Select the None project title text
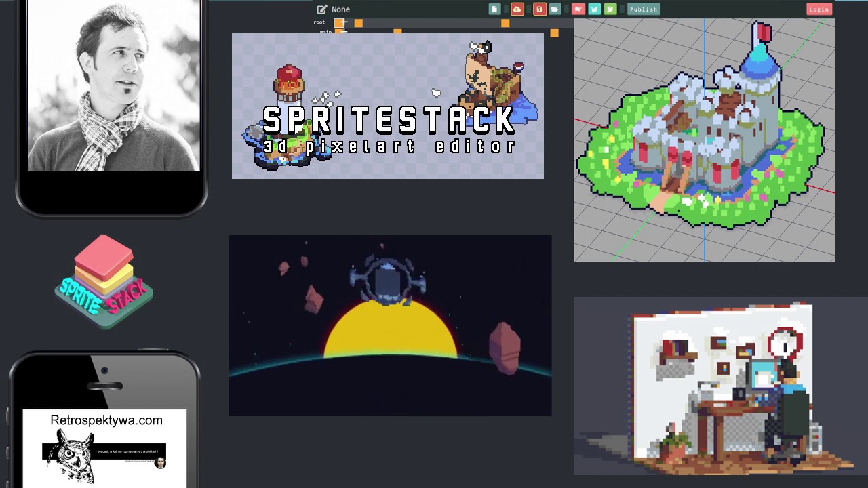Image resolution: width=868 pixels, height=488 pixels. pyautogui.click(x=340, y=9)
